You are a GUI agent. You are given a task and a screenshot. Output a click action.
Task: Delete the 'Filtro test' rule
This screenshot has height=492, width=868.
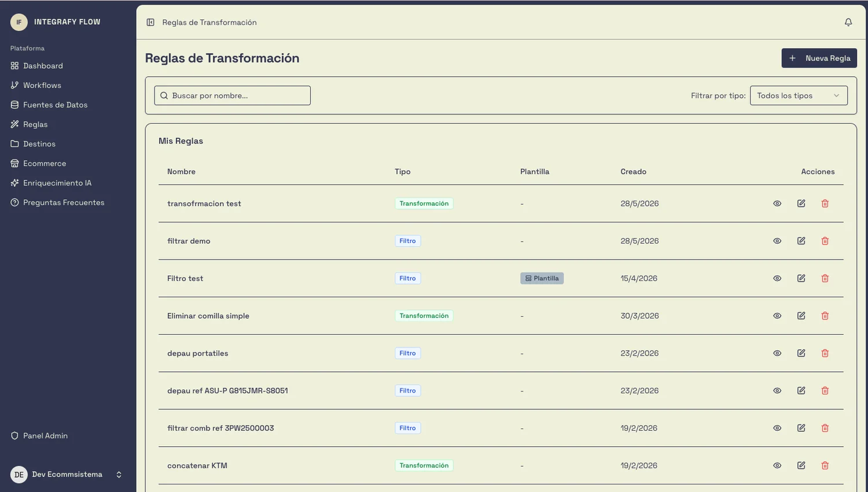tap(825, 279)
